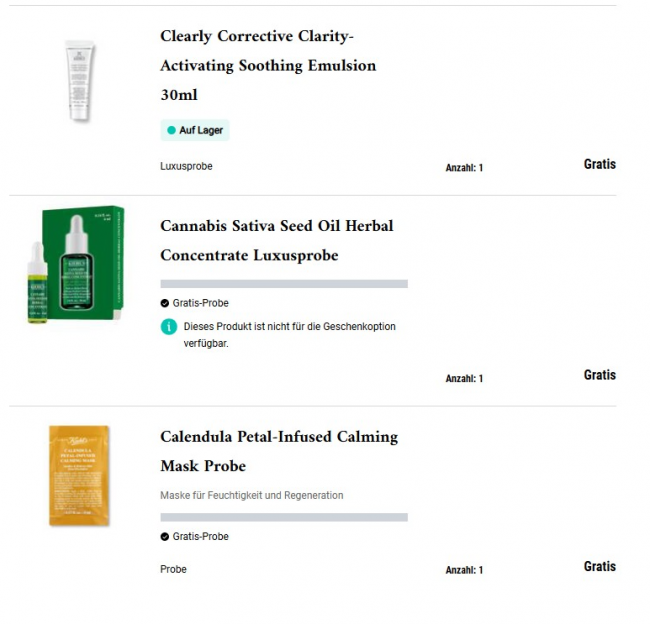
Task: Open the Cannabis Sativa Seed Oil product image
Action: pyautogui.click(x=76, y=265)
